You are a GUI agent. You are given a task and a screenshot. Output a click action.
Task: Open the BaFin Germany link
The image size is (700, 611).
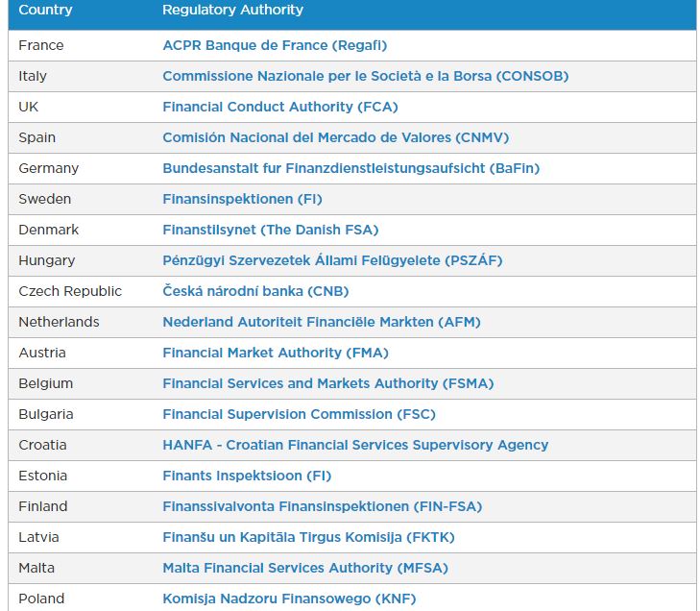pos(350,168)
